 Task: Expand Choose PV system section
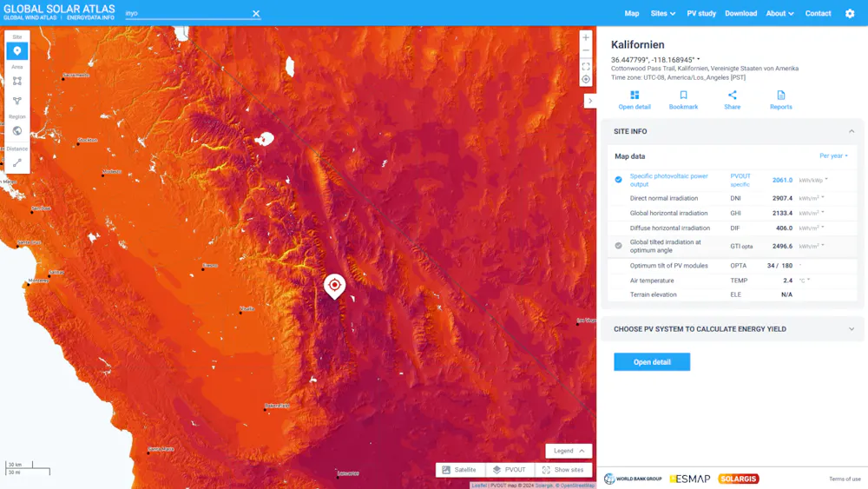(852, 329)
